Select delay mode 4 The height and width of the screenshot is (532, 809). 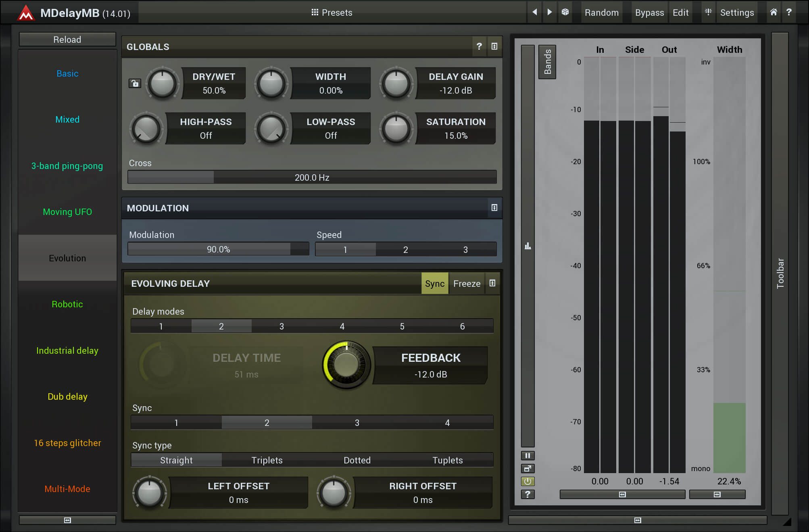[342, 326]
